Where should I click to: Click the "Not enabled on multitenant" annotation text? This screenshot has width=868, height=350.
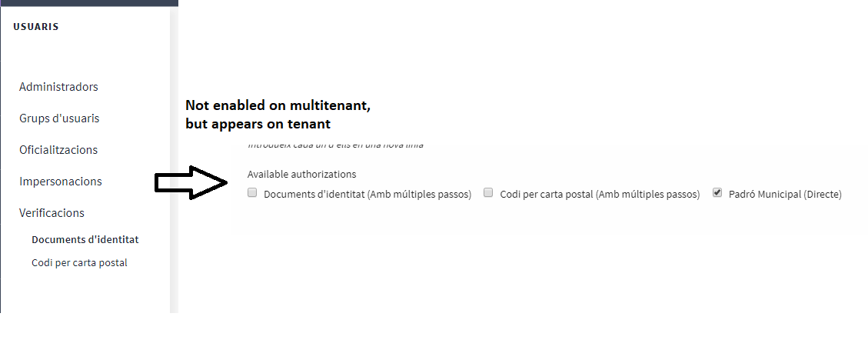tap(278, 106)
